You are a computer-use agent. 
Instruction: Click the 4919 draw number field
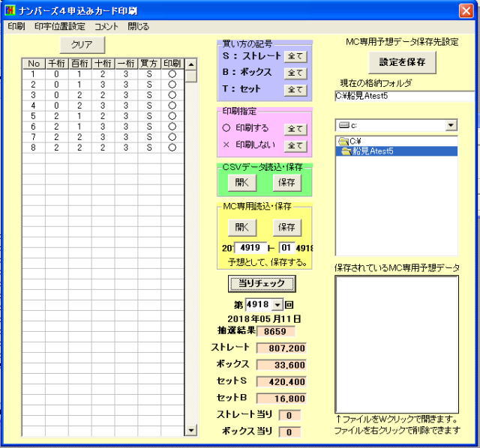pyautogui.click(x=250, y=247)
